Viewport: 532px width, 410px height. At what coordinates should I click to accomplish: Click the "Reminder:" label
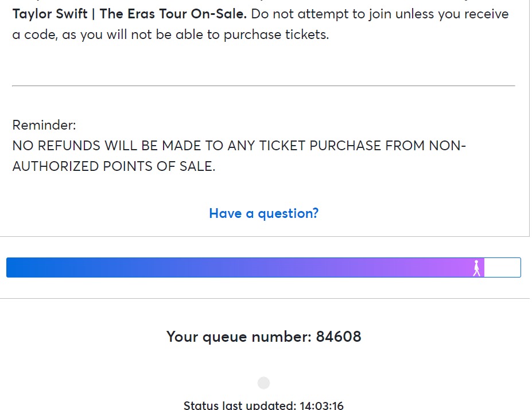(44, 124)
